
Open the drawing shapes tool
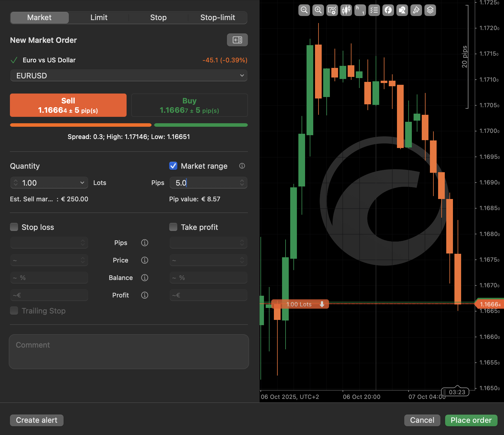tap(402, 10)
